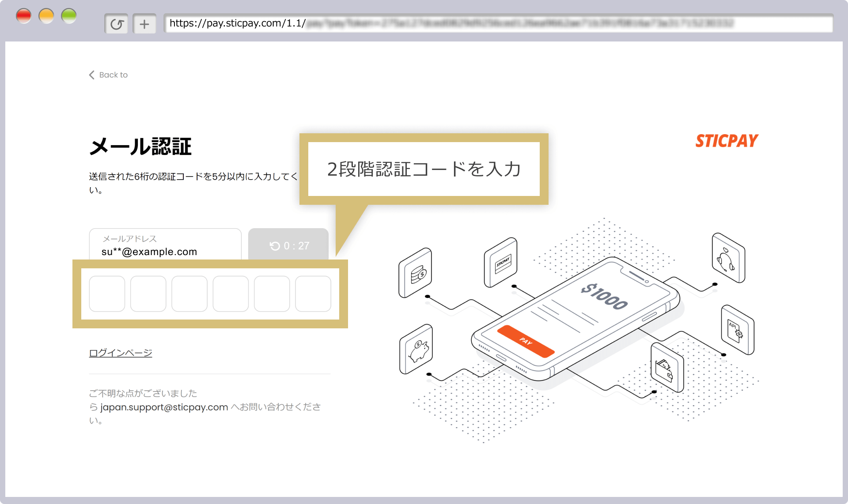The width and height of the screenshot is (848, 504).
Task: Click the first verification code digit box
Action: (107, 294)
